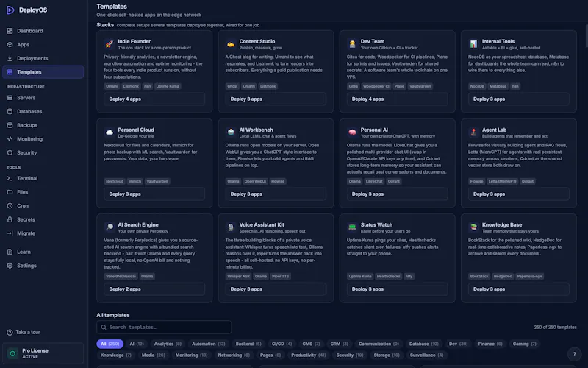588x368 pixels.
Task: Click the Personal AI brain icon
Action: coord(352,132)
